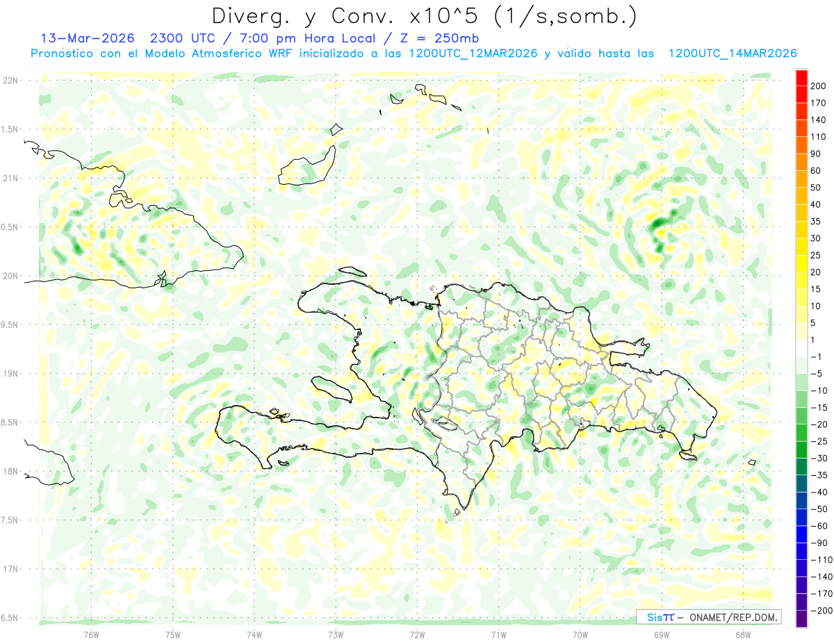Click the -140 color scale label
Screen dimensions: 834x644
(x=821, y=577)
